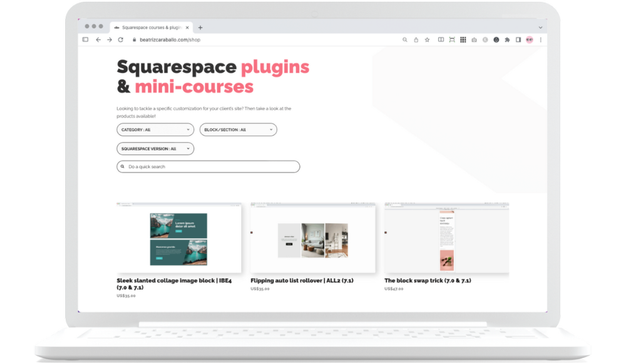Open the extensions puzzle piece menu
Viewport: 626px width, 364px height.
coord(508,40)
